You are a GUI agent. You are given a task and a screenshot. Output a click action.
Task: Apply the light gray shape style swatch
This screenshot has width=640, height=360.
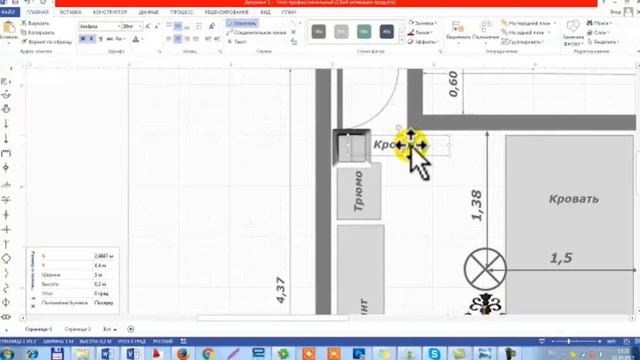tap(341, 31)
